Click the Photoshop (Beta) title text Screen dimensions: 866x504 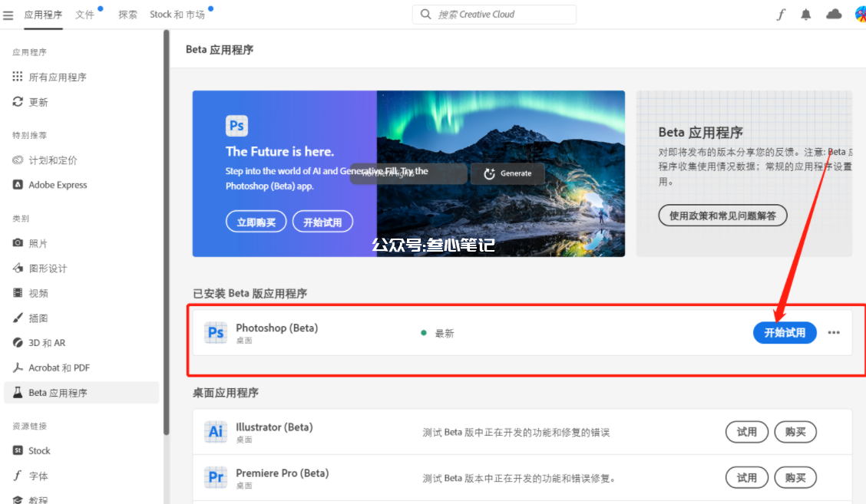pyautogui.click(x=276, y=328)
